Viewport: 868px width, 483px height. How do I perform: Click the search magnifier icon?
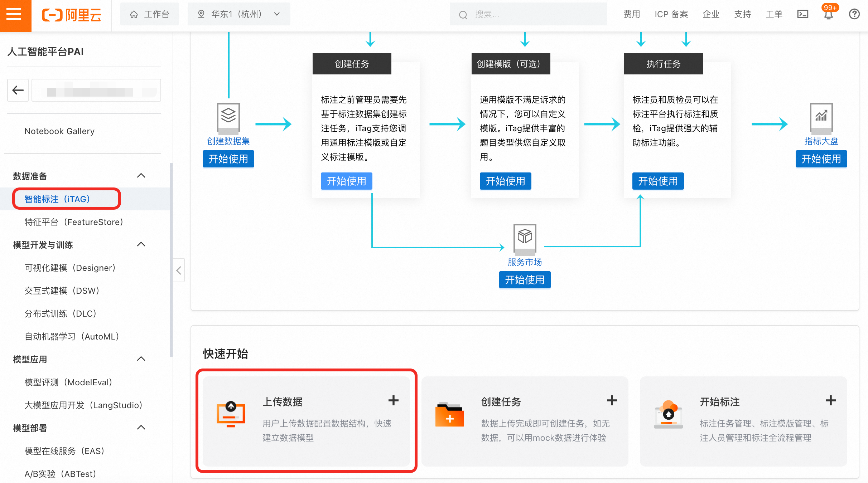[463, 15]
